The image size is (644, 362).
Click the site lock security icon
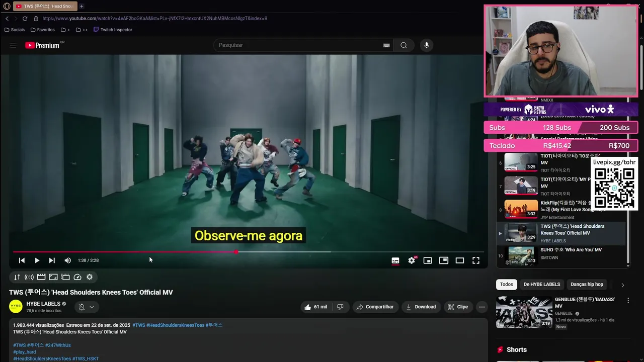click(36, 19)
